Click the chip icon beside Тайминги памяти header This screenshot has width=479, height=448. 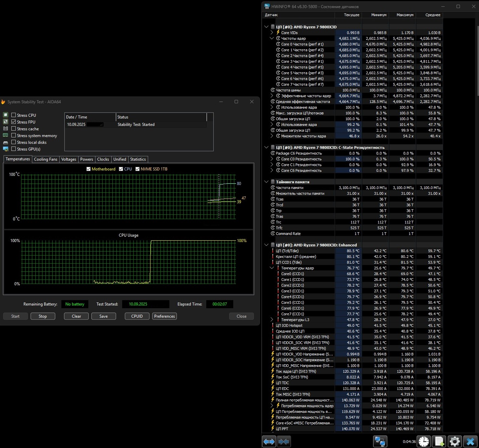273,182
